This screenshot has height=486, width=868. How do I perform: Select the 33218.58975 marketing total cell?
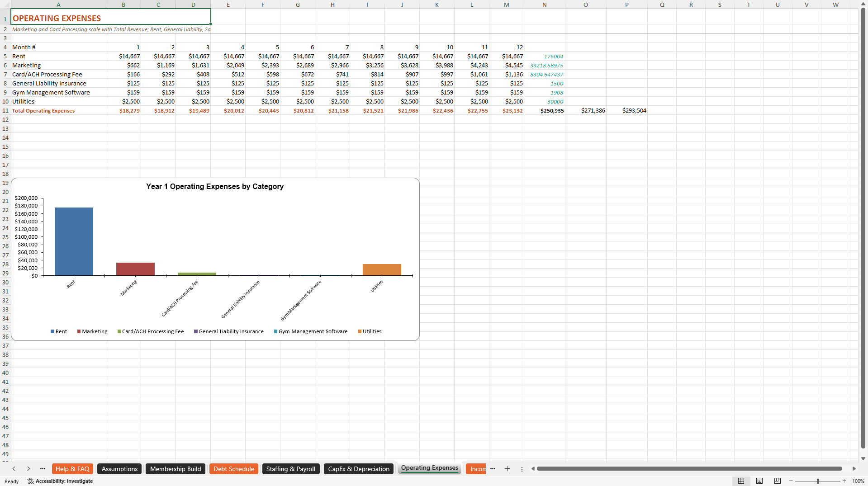click(x=545, y=66)
